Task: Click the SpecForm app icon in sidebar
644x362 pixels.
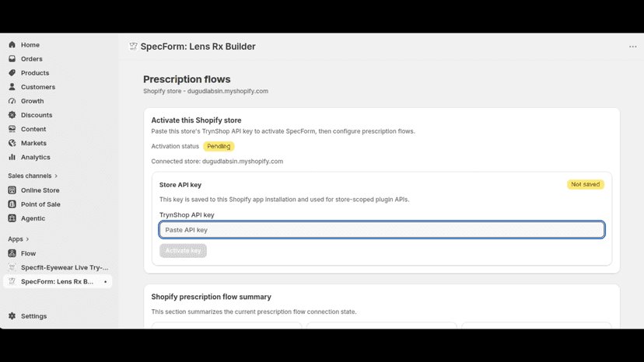Action: click(x=12, y=281)
